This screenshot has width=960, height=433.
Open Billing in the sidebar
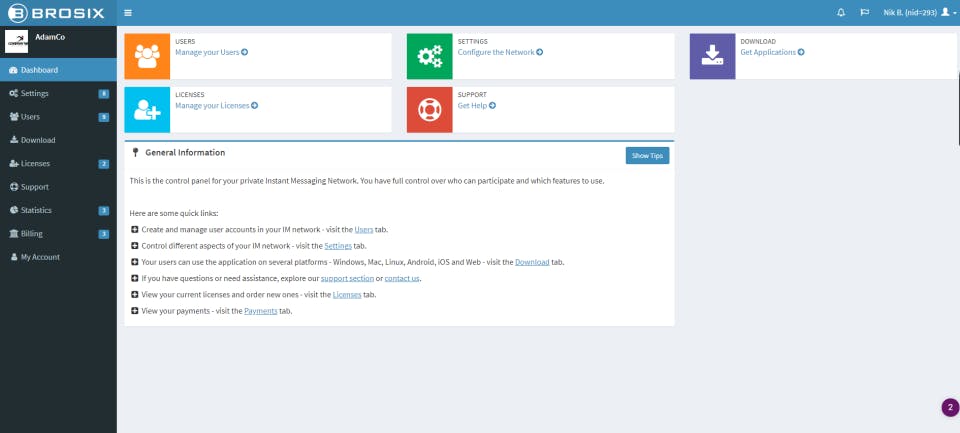click(58, 233)
